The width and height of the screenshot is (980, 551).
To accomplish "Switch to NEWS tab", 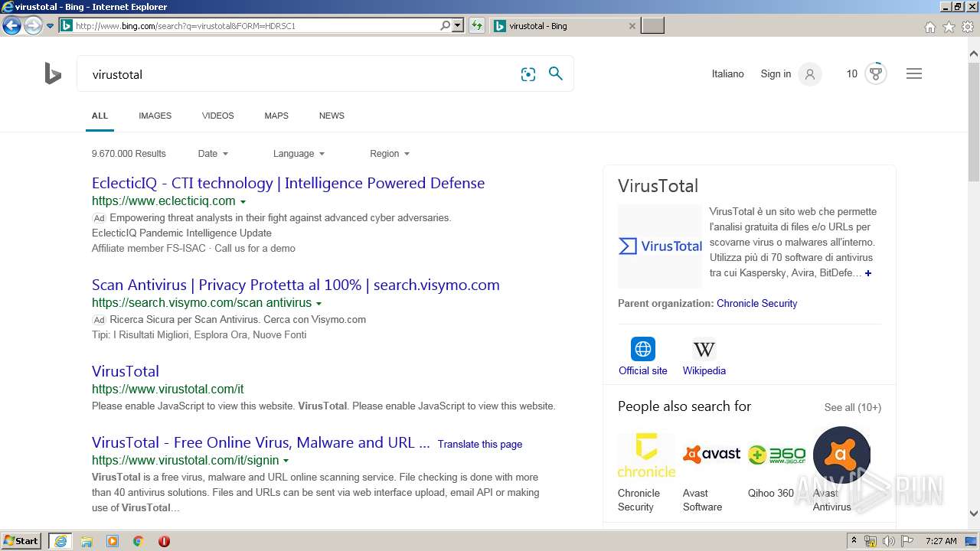I will pyautogui.click(x=332, y=116).
